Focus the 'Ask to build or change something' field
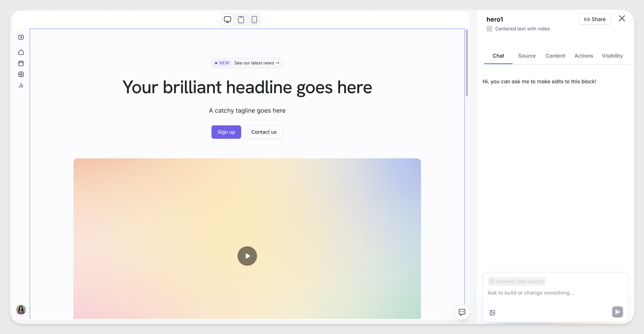 [x=555, y=293]
